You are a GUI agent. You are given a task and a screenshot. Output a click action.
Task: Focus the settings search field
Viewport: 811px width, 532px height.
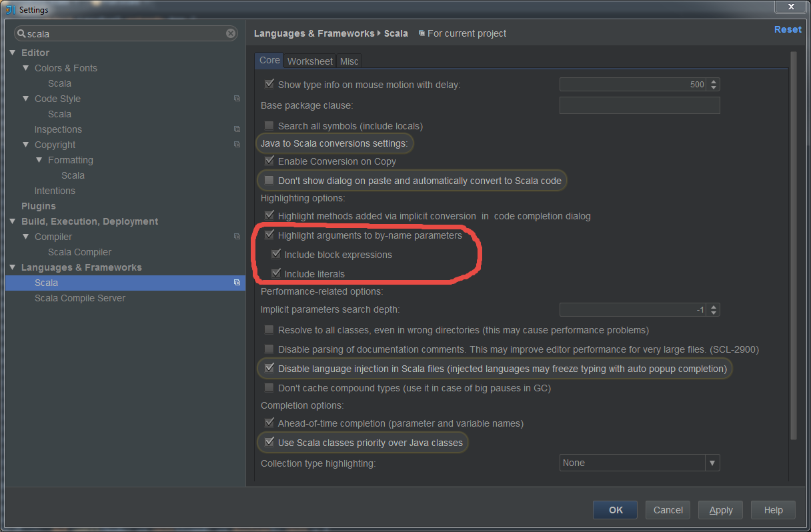point(127,33)
